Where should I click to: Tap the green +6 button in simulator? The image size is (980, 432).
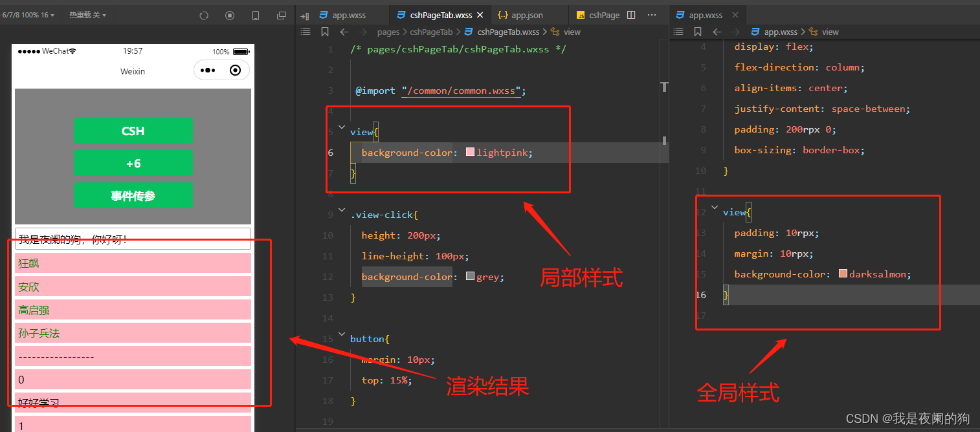point(133,163)
